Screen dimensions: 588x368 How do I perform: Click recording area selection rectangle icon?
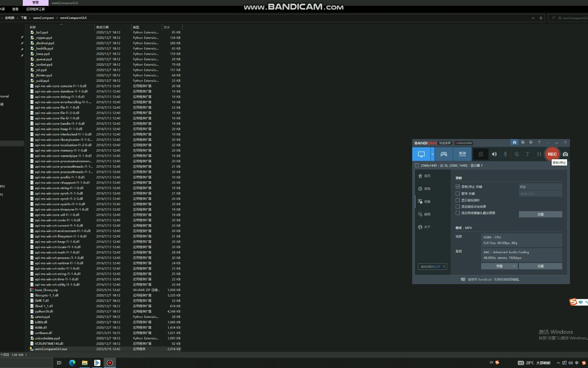tap(417, 165)
